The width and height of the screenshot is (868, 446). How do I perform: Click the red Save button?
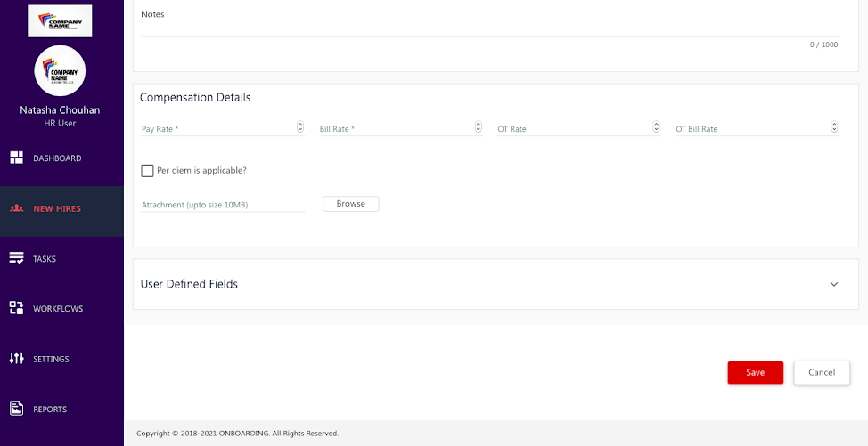[x=756, y=372]
